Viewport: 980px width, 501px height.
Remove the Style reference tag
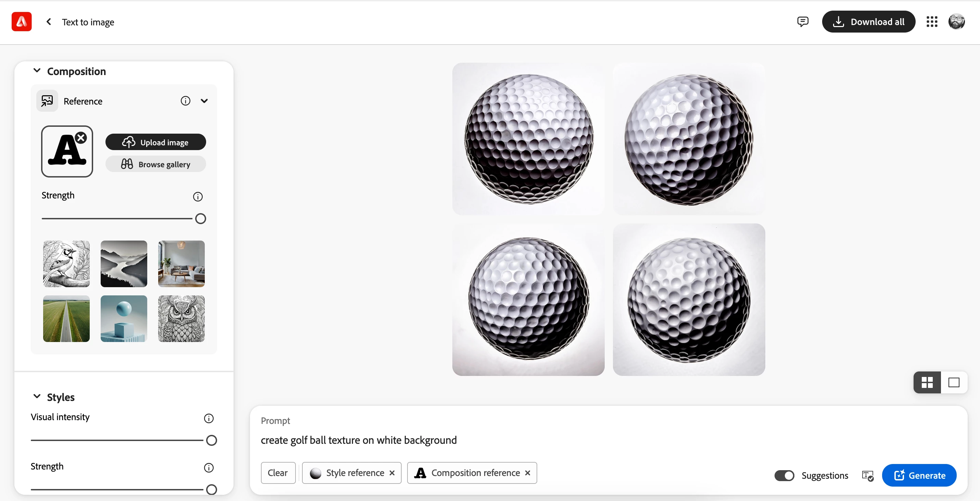click(392, 473)
